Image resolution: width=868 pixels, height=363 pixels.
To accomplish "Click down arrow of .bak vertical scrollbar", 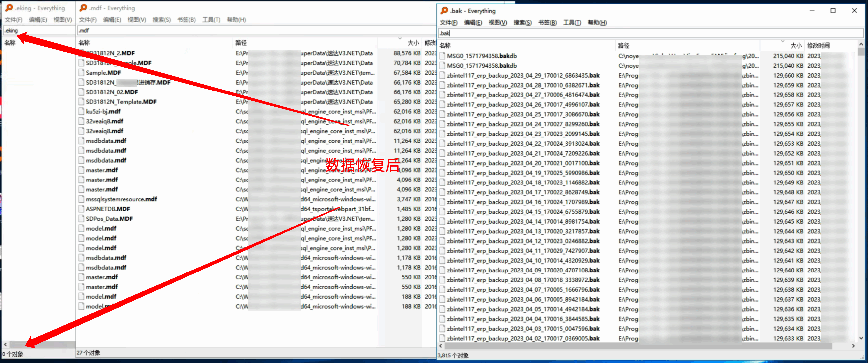I will (861, 338).
